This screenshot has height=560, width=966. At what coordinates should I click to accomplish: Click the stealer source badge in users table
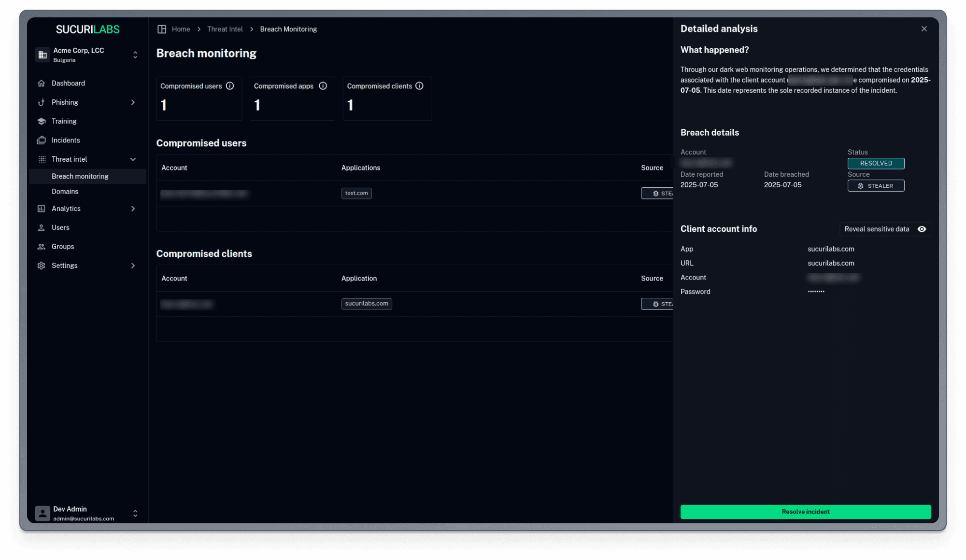[x=657, y=194]
